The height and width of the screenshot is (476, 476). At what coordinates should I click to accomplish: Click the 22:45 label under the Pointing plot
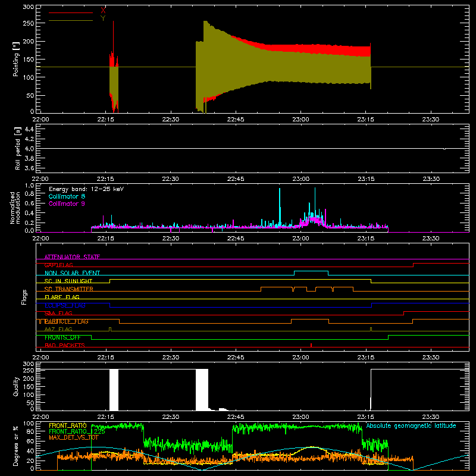click(x=236, y=120)
